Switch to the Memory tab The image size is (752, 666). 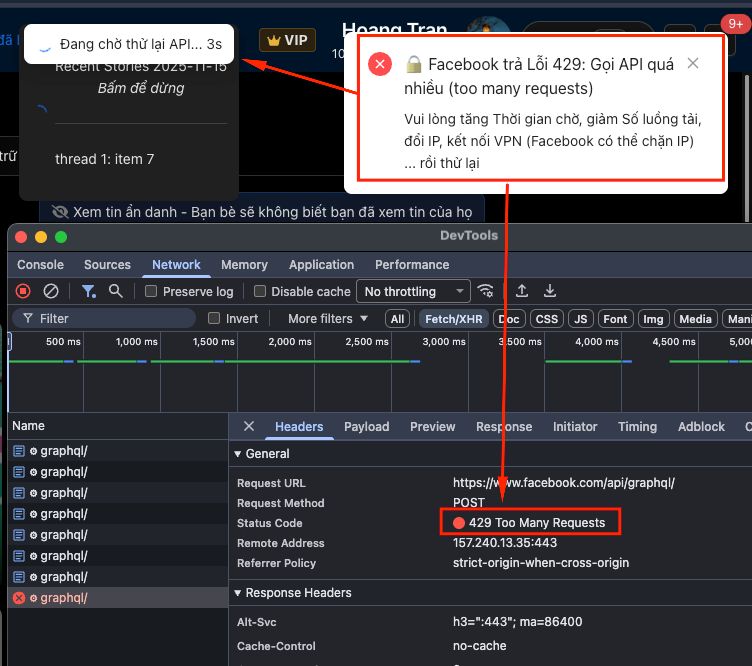244,265
